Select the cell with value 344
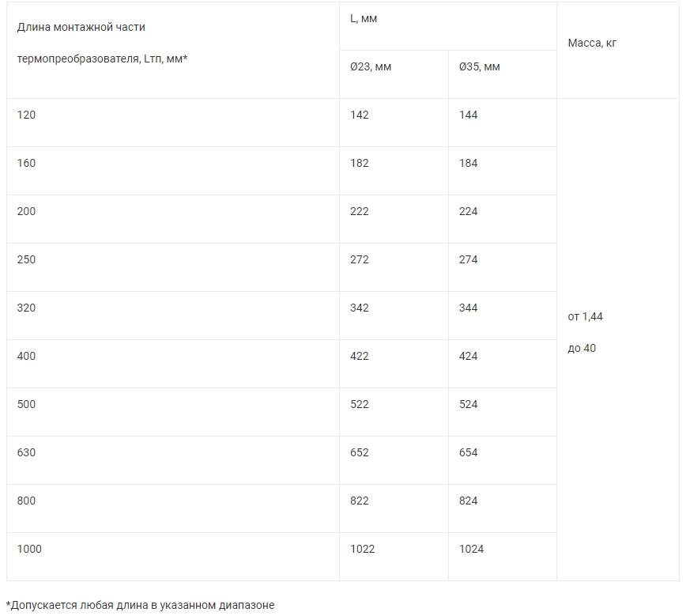This screenshot has width=686, height=616. click(469, 308)
